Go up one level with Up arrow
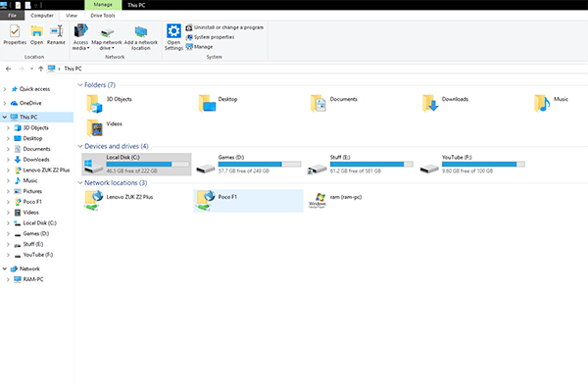The height and width of the screenshot is (387, 588). tap(40, 69)
